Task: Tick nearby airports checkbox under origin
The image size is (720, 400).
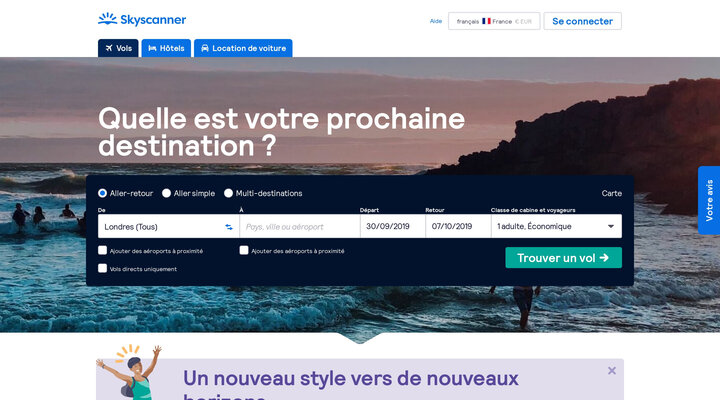Action: point(102,250)
